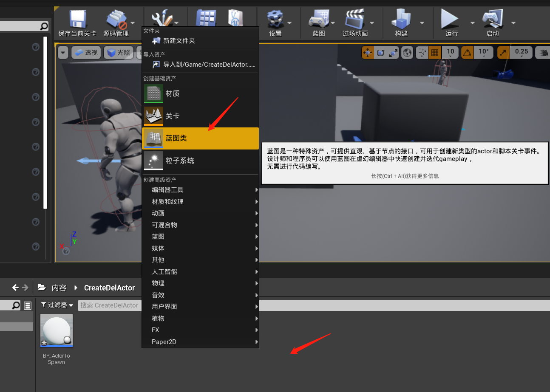Viewport: 550px width, 392px height.
Task: Toggle grid snapping in the viewport
Action: pos(435,52)
